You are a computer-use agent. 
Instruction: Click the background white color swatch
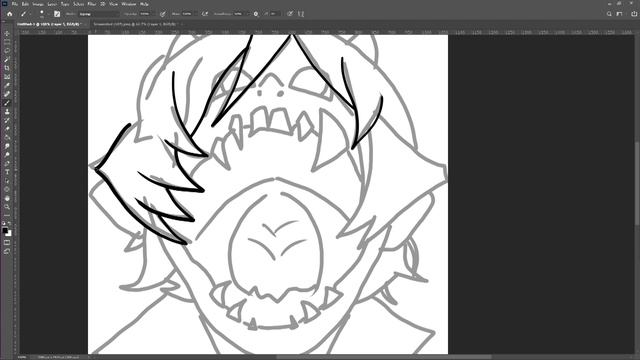pos(9,233)
